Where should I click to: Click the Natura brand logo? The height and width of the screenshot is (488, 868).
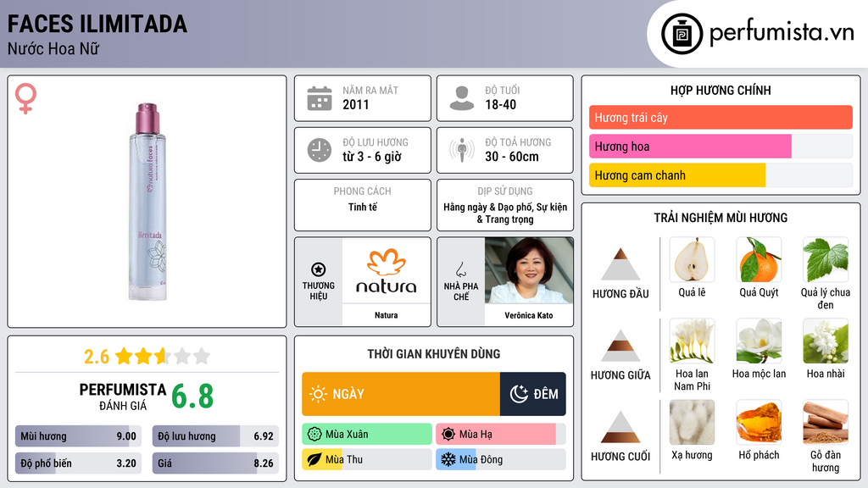click(387, 270)
